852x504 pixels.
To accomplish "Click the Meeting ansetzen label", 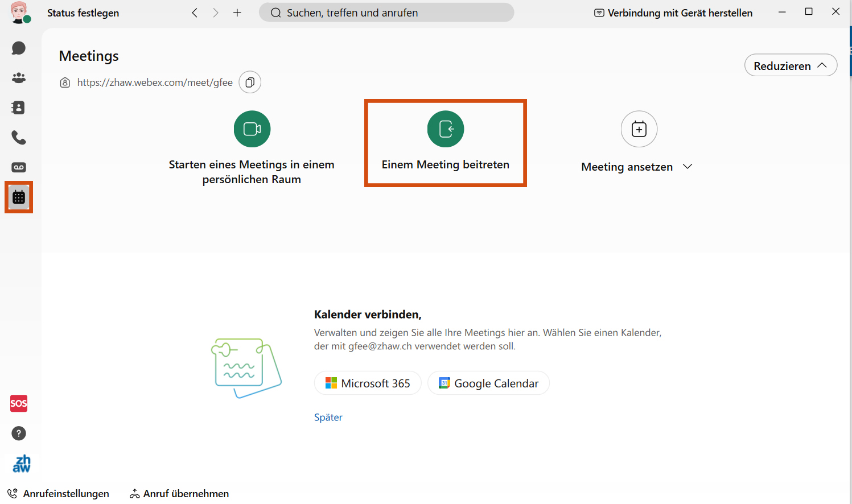I will (627, 167).
